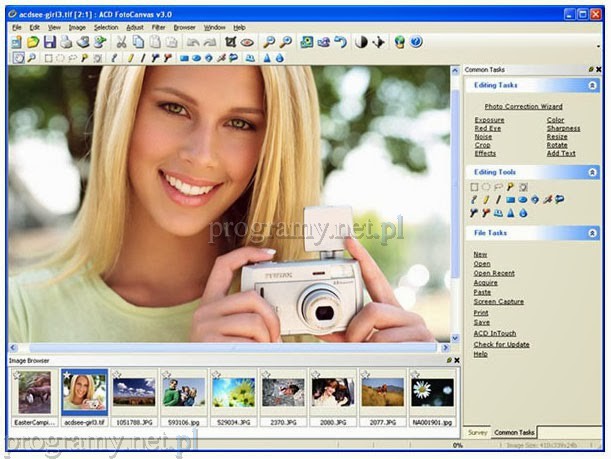This screenshot has width=611, height=459.
Task: Toggle the star tag on the 2370.JPG thumbnail
Action: pos(266,374)
